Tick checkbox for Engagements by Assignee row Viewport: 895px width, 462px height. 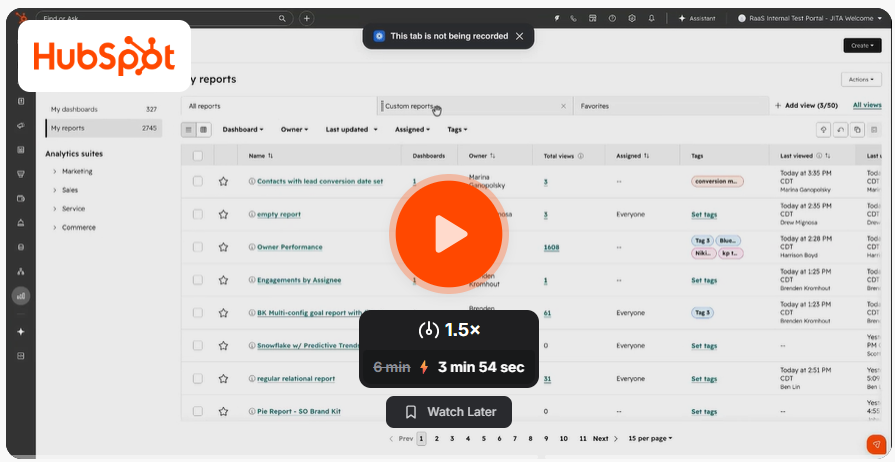[197, 280]
